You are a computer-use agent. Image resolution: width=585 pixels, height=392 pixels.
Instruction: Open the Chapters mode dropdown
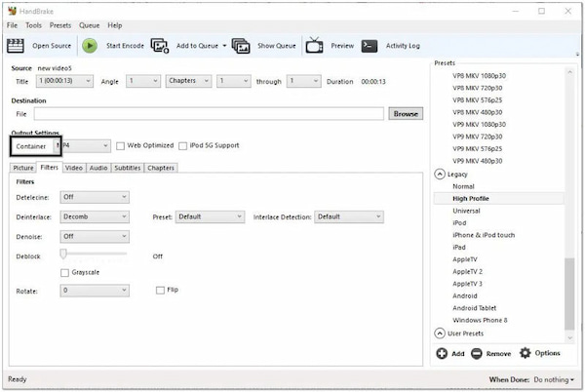(188, 81)
